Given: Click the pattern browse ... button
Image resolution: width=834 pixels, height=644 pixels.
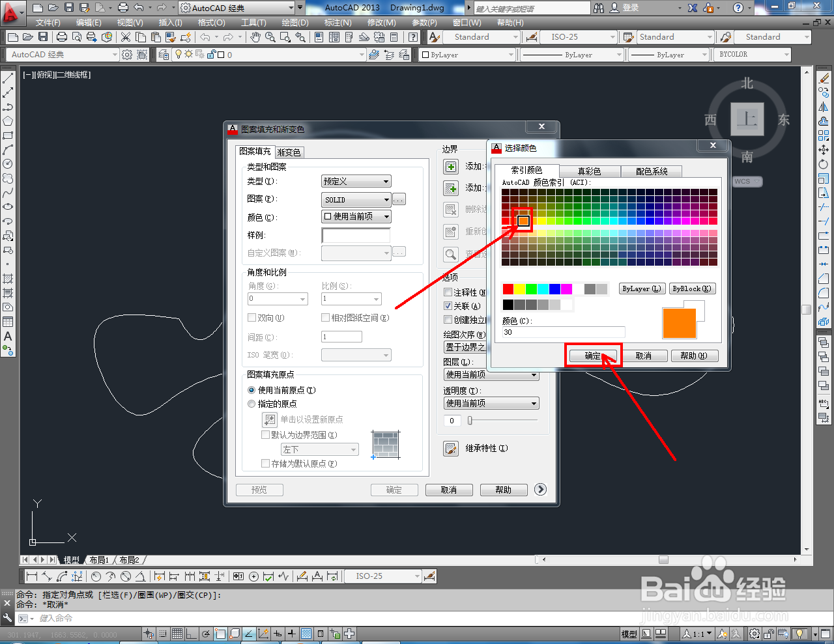Looking at the screenshot, I should pos(399,199).
